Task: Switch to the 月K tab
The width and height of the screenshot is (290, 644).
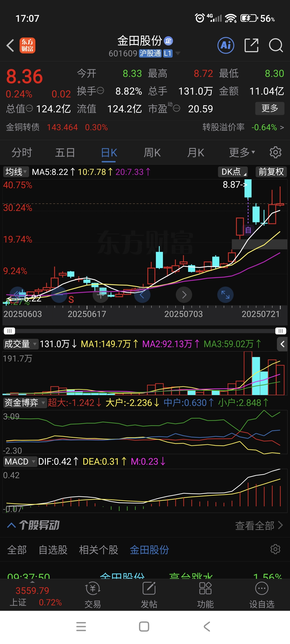Action: coord(196,152)
